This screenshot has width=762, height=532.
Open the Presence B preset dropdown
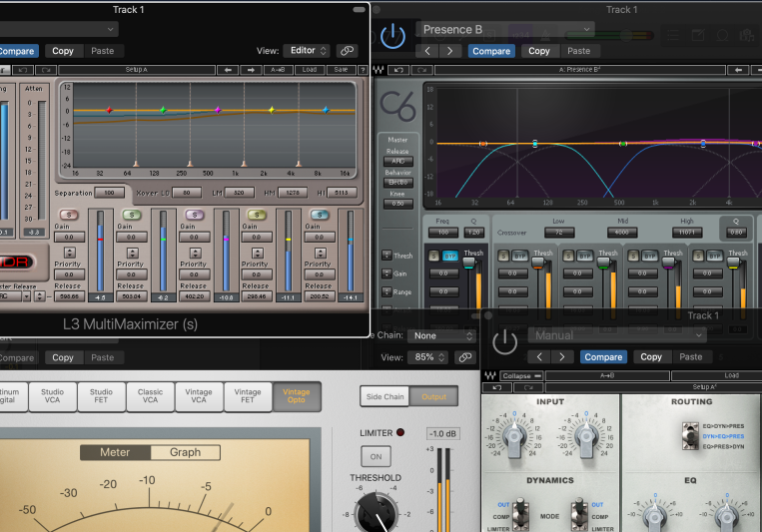coord(507,29)
